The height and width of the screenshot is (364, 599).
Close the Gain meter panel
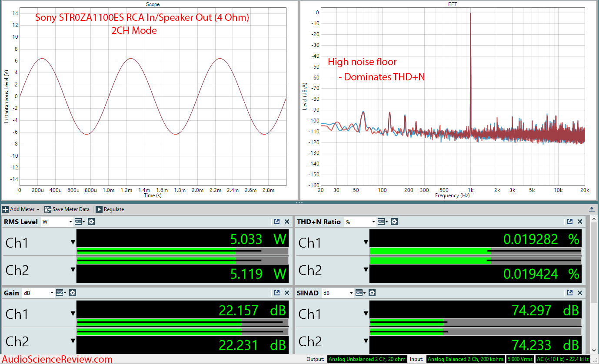click(x=287, y=293)
